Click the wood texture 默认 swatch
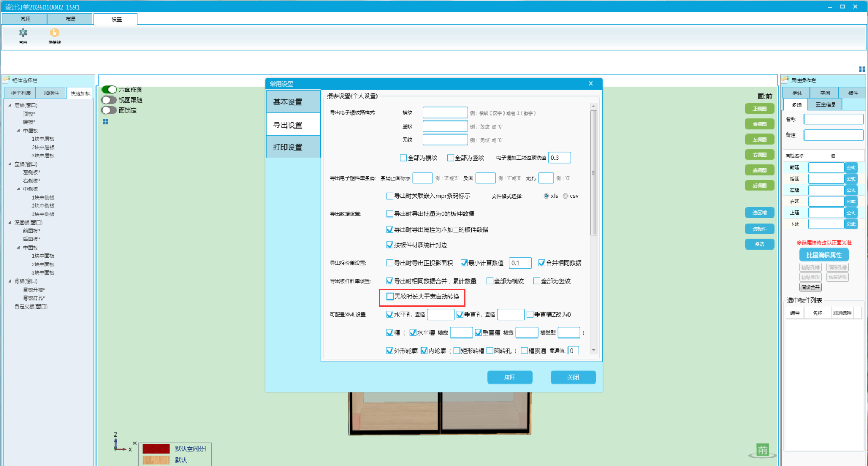 click(156, 460)
